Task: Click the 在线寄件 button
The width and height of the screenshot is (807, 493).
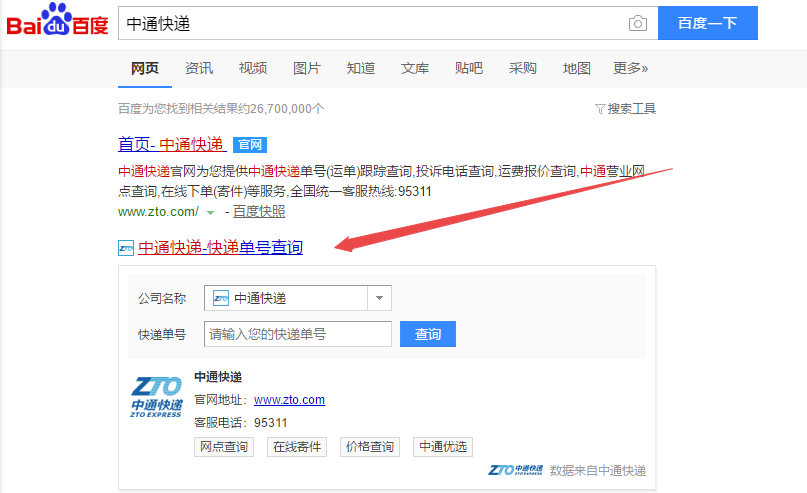Action: tap(297, 447)
